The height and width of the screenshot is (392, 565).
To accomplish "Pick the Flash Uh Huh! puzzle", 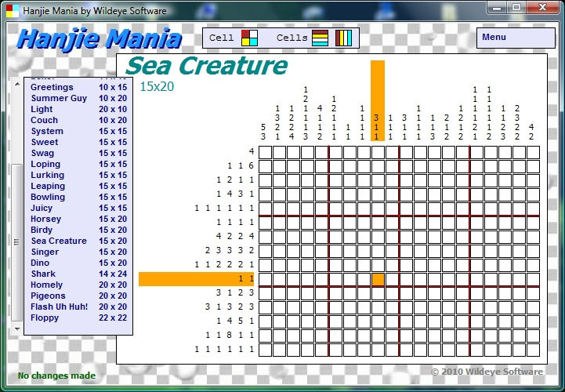I will [78, 307].
